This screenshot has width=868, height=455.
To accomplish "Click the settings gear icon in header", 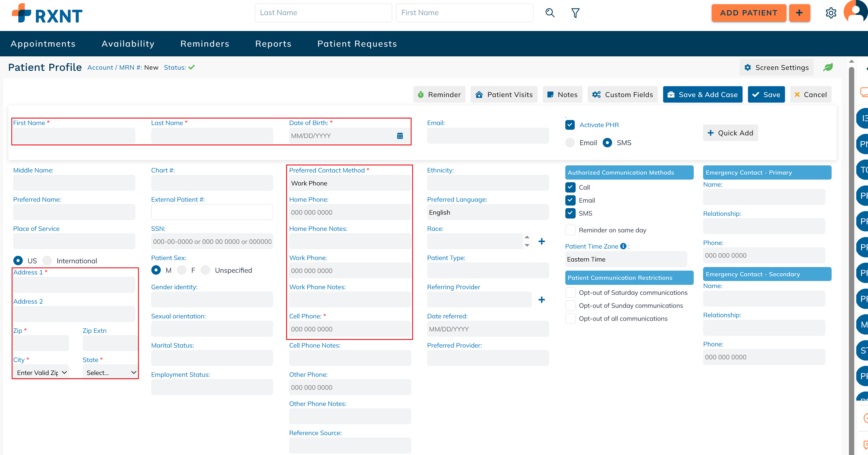I will (830, 13).
